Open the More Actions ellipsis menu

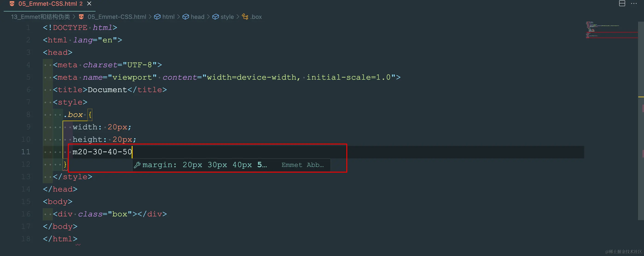(634, 3)
